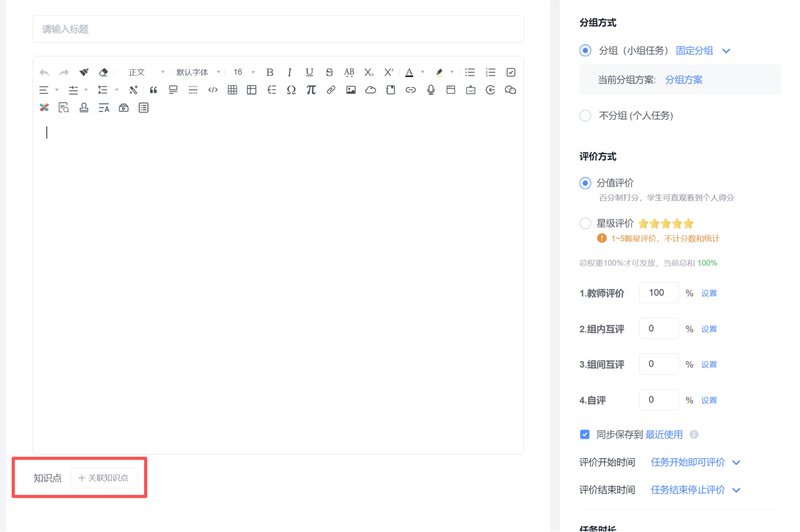
Task: Click the eraser clear-formatting icon
Action: pyautogui.click(x=103, y=72)
